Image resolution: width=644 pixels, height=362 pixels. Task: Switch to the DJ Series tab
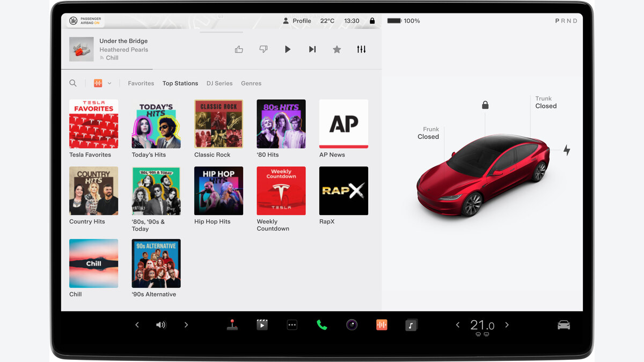click(219, 83)
